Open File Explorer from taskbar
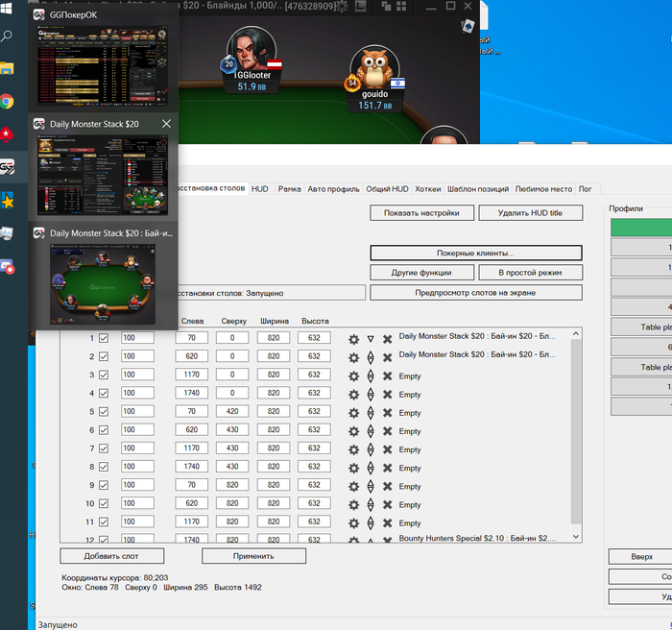672x630 pixels. [x=7, y=68]
